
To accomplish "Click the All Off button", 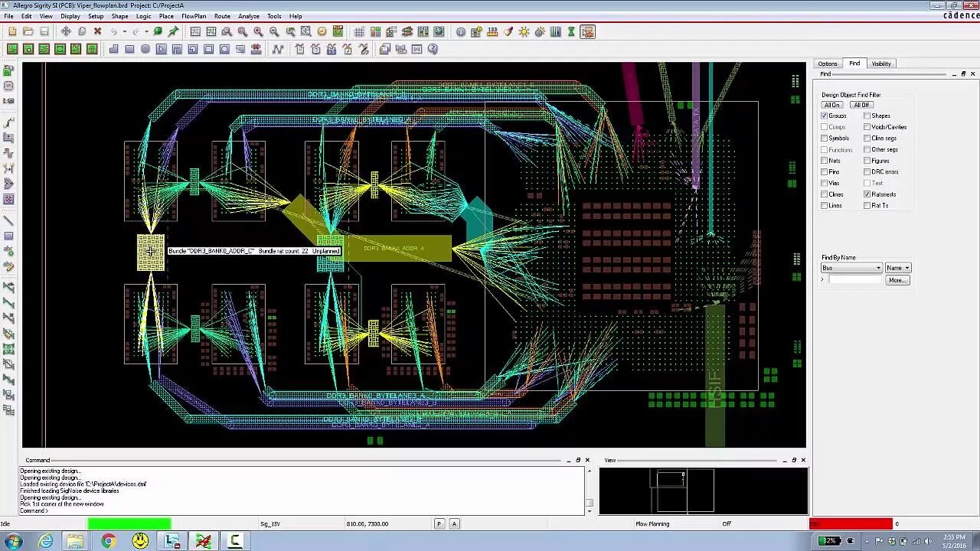I will [x=861, y=105].
